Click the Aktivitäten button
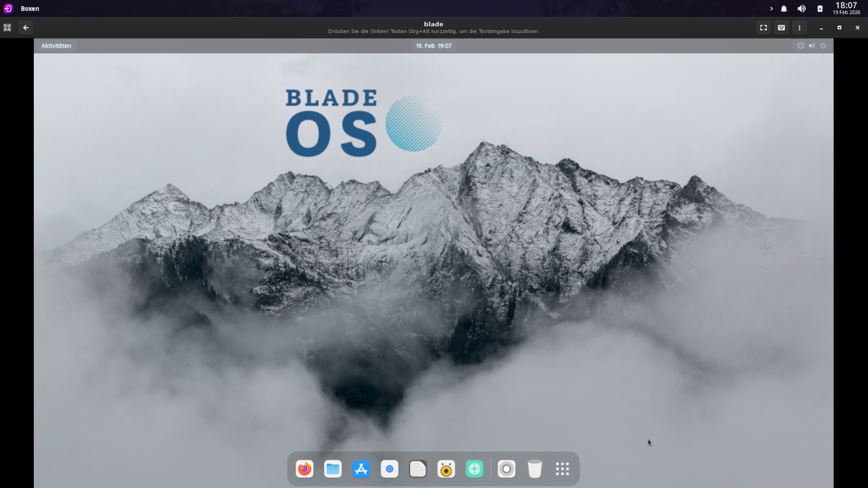This screenshot has width=868, height=488. (x=56, y=46)
